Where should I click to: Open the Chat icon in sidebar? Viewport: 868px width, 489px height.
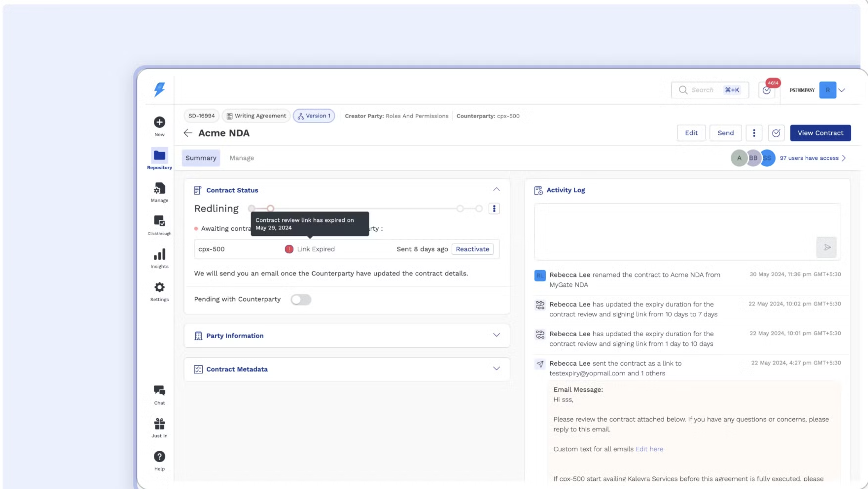[159, 391]
